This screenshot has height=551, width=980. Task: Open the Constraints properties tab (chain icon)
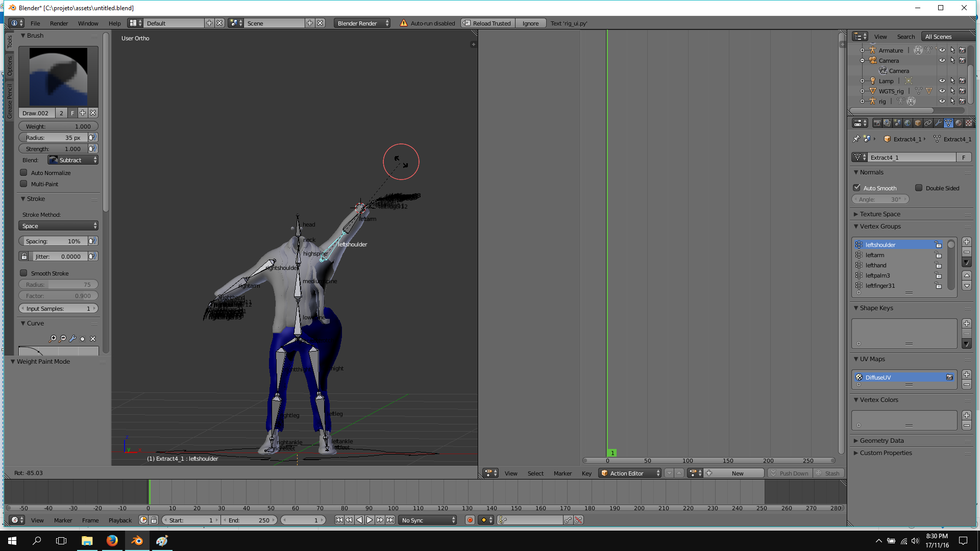click(x=928, y=123)
